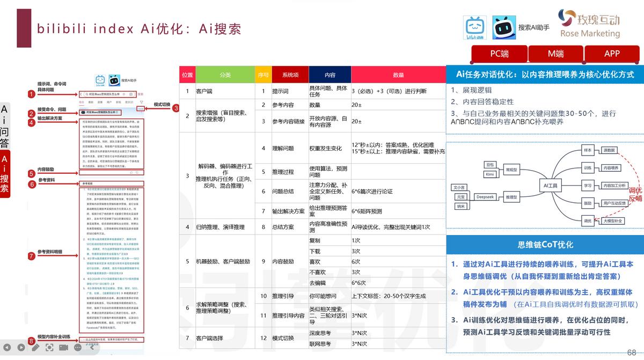The height and width of the screenshot is (360, 644).
Task: Click the 序号 table header
Action: [263, 75]
